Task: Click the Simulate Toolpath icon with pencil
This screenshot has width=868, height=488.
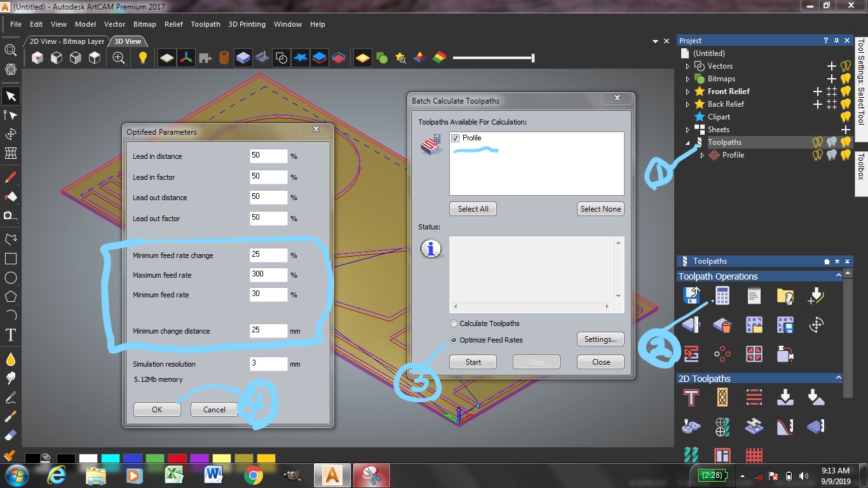Action: (x=817, y=295)
